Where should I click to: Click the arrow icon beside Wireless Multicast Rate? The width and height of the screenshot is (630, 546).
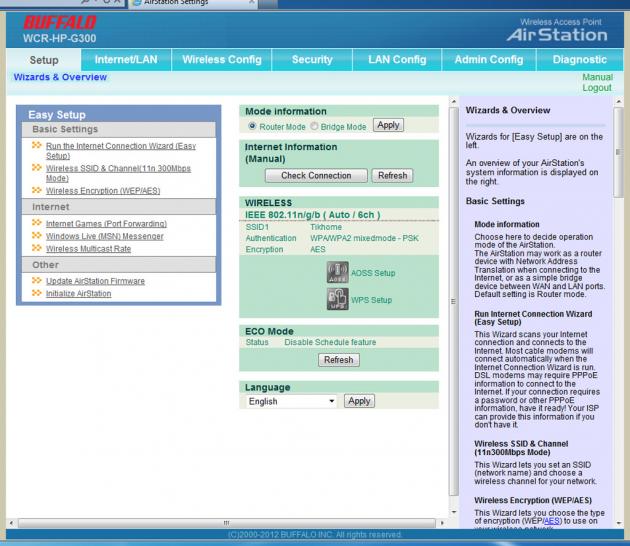(x=37, y=249)
